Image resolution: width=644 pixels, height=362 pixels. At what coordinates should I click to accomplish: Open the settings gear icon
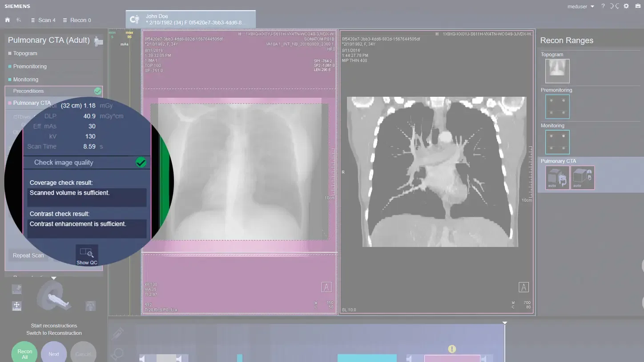(x=626, y=6)
